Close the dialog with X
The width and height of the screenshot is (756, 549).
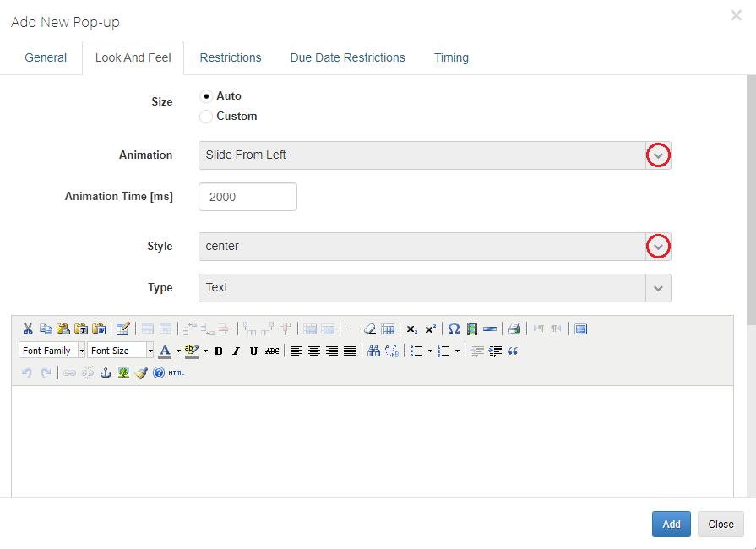tap(736, 15)
